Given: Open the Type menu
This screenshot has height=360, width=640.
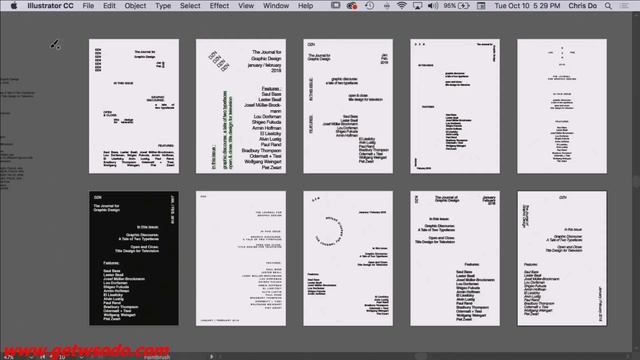Looking at the screenshot, I should tap(163, 6).
